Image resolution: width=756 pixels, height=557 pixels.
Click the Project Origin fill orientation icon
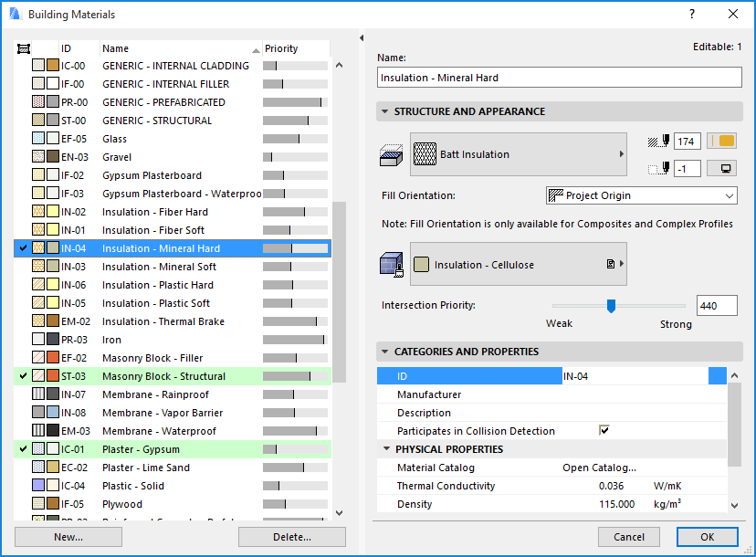click(556, 195)
